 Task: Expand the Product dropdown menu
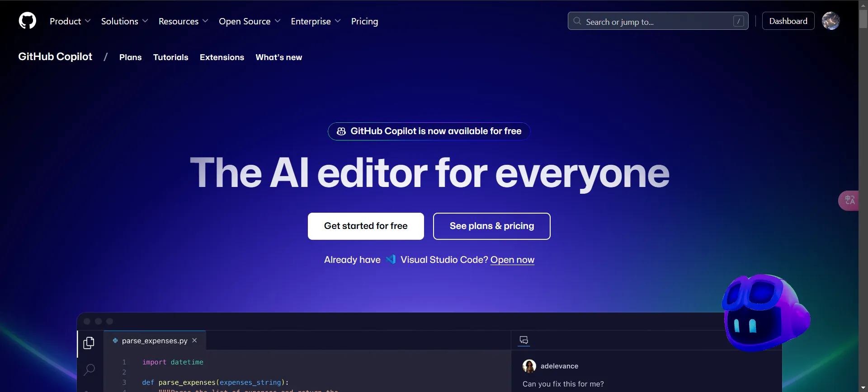70,21
